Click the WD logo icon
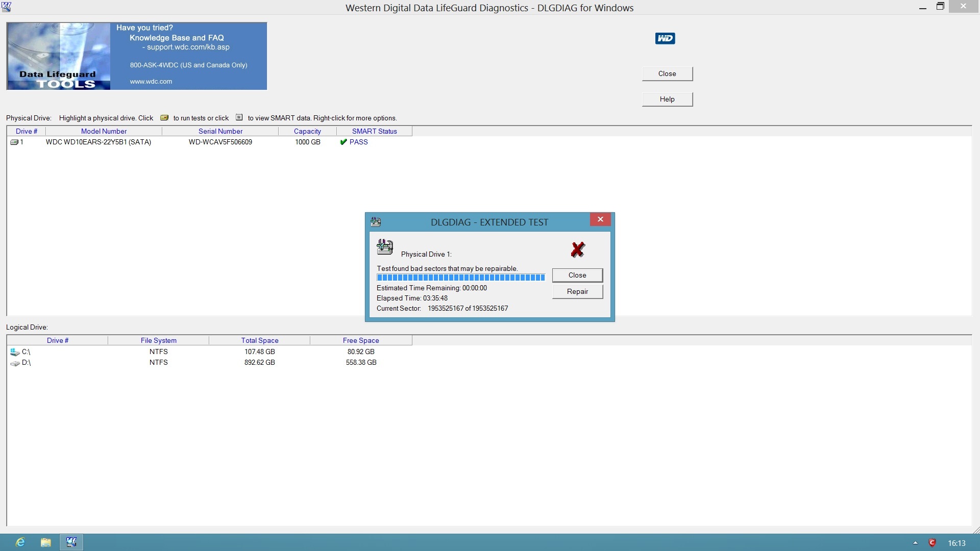 (665, 38)
